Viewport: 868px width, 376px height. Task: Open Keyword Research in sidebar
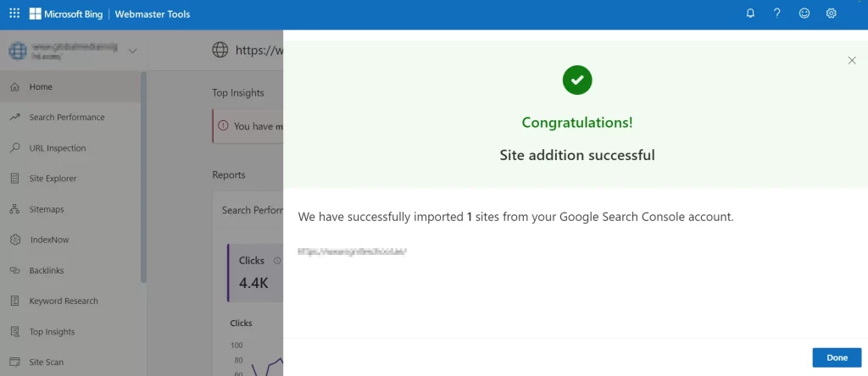(64, 301)
